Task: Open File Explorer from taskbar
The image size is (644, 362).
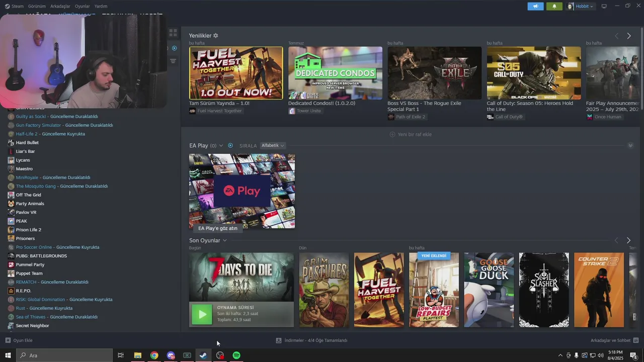Action: (137, 355)
